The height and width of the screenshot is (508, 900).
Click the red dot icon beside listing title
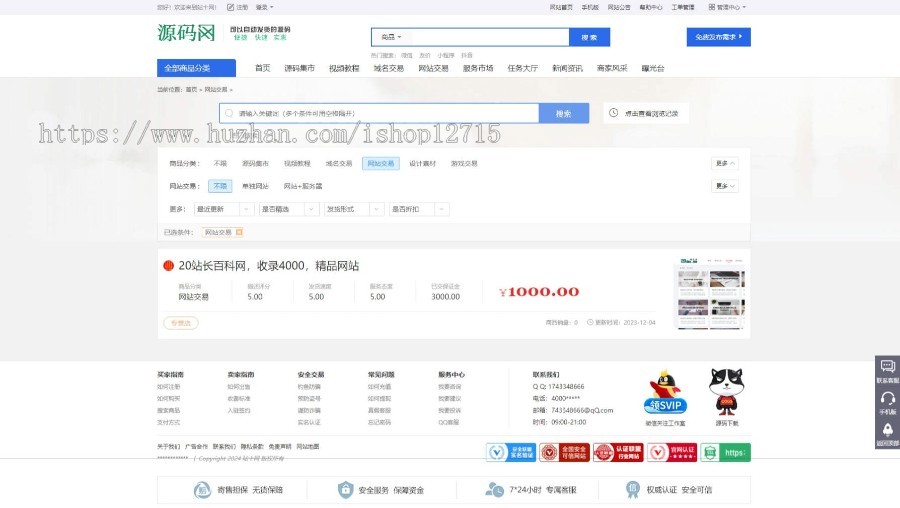[168, 266]
